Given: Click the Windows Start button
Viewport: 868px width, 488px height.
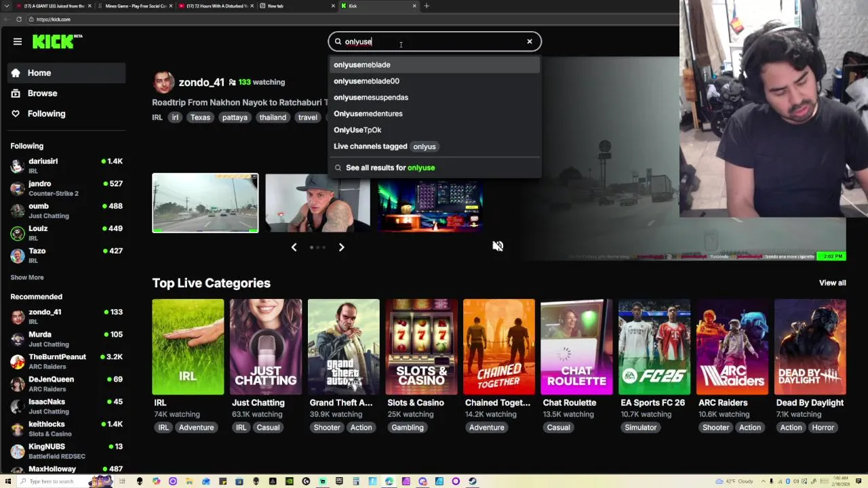Looking at the screenshot, I should coord(7,481).
